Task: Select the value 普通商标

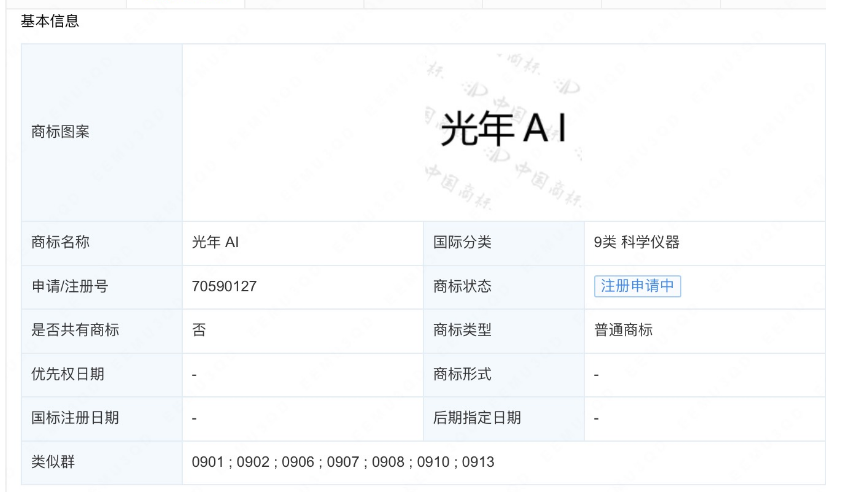Action: coord(624,330)
